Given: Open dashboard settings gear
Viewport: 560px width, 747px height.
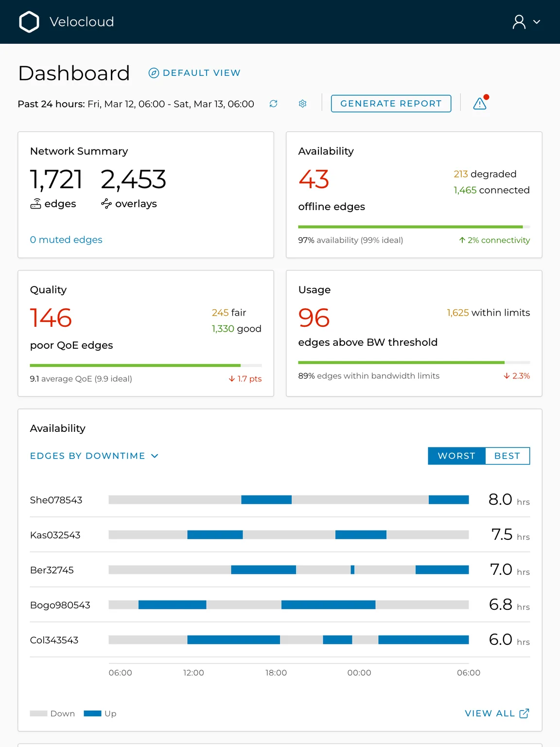Looking at the screenshot, I should pos(302,104).
